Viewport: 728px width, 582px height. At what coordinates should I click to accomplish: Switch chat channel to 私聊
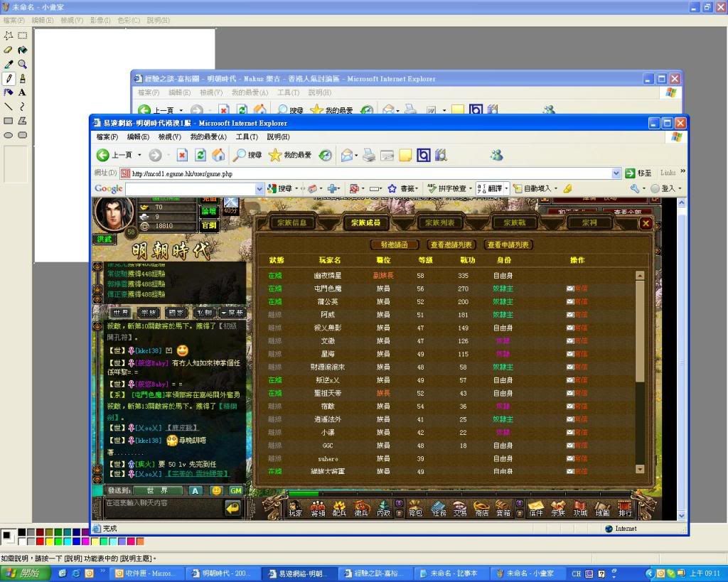pyautogui.click(x=204, y=313)
